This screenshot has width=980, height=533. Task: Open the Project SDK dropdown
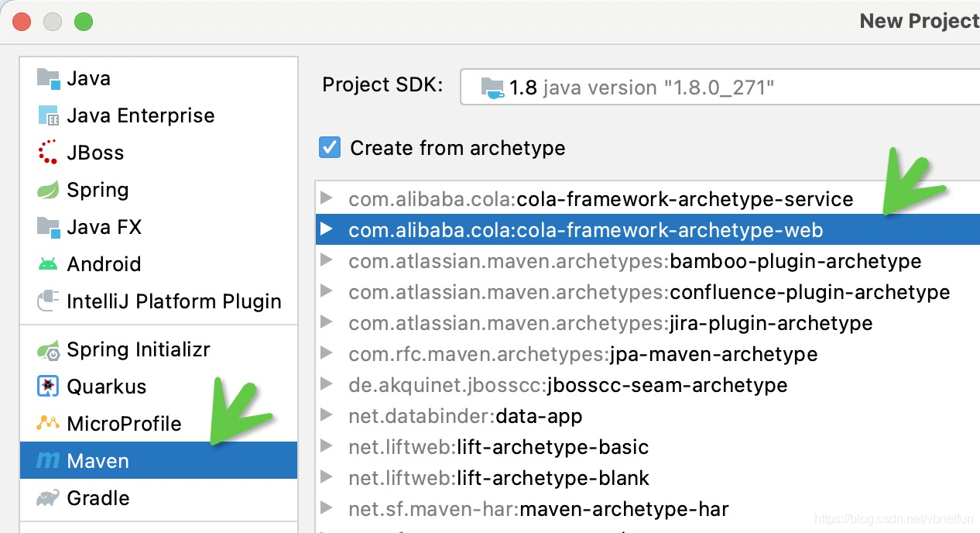720,87
